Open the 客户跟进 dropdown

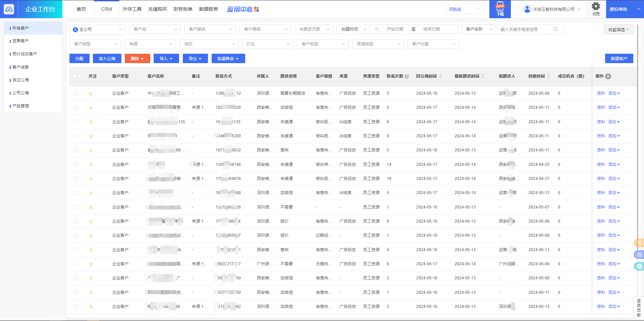point(210,30)
